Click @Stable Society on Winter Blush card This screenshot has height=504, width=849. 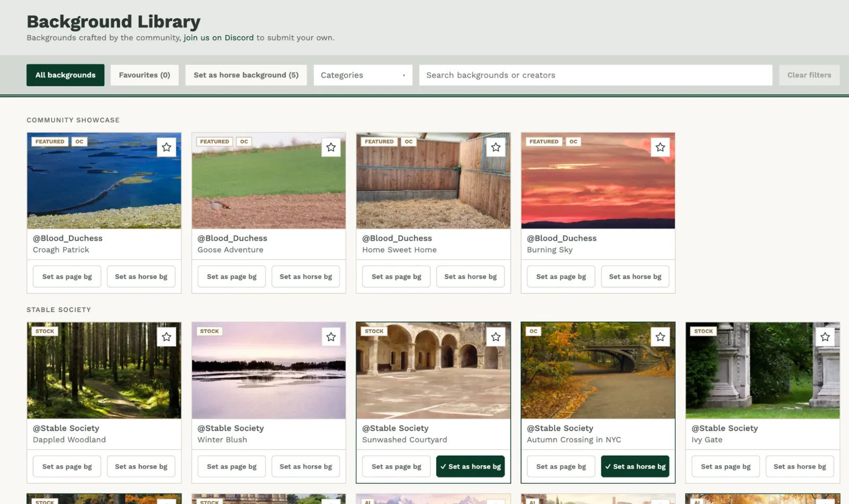(x=231, y=428)
